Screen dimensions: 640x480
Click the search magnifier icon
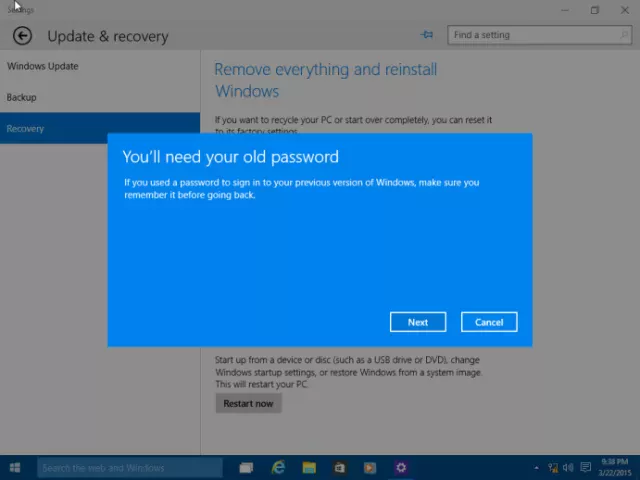[624, 35]
